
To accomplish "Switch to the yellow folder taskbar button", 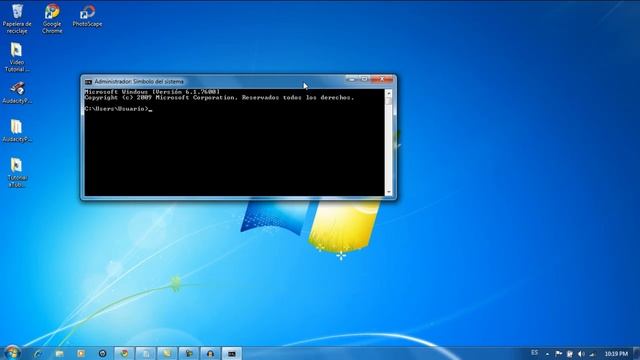I will (167, 353).
